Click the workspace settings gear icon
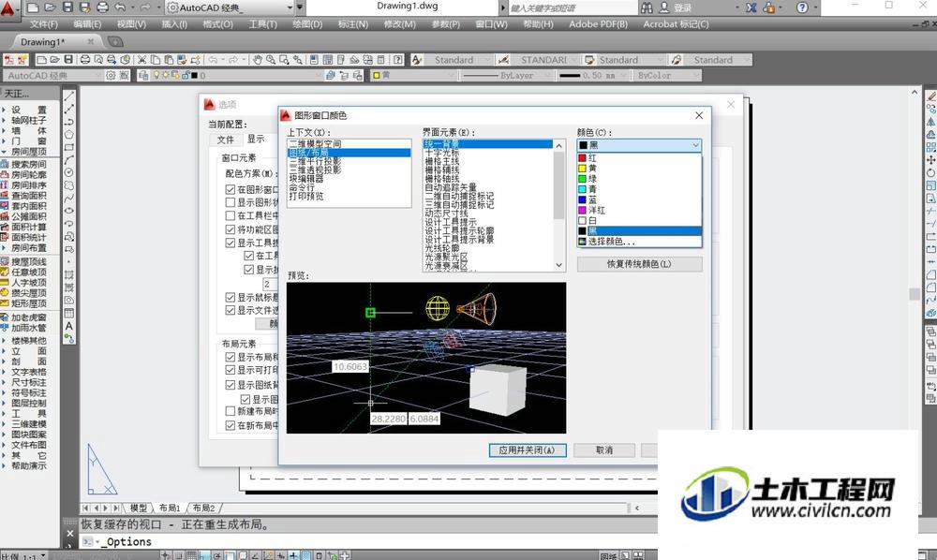The height and width of the screenshot is (560, 937). click(x=111, y=75)
